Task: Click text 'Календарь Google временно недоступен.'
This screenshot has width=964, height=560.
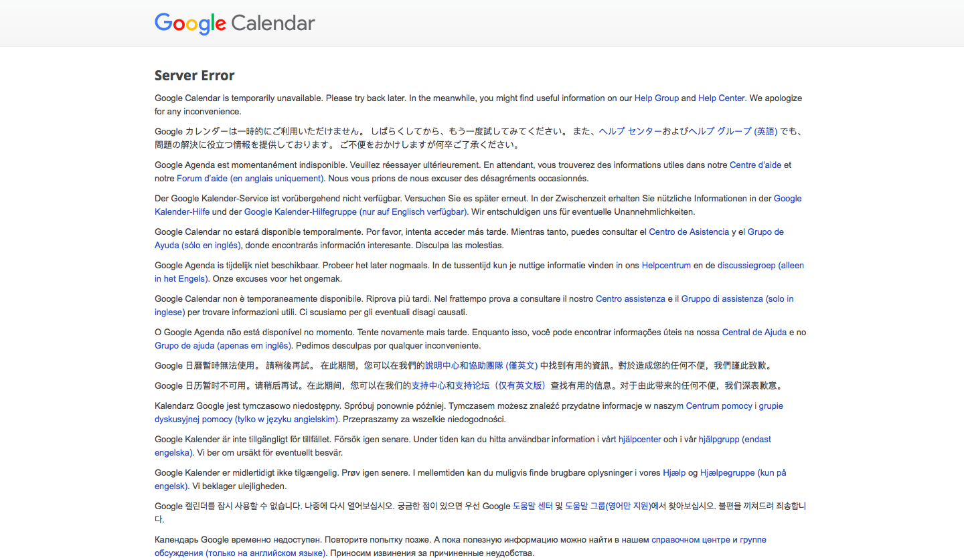Action: click(239, 539)
